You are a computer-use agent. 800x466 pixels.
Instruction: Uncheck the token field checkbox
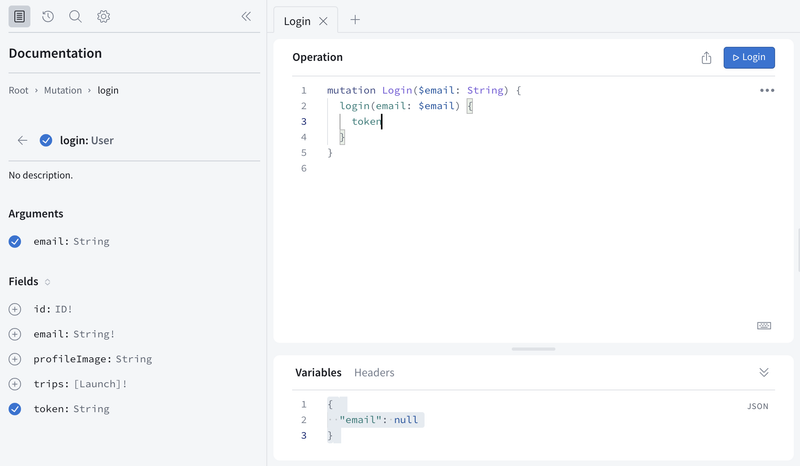coord(15,409)
